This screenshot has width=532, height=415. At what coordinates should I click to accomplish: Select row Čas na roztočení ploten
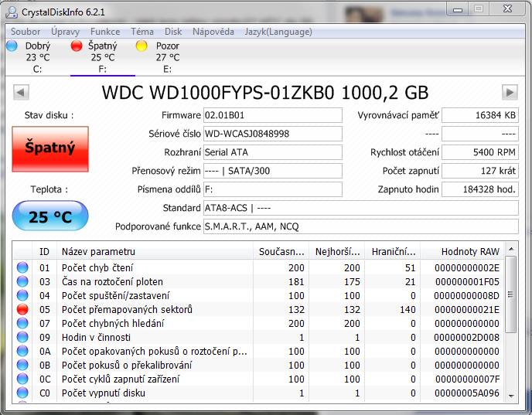(258, 281)
